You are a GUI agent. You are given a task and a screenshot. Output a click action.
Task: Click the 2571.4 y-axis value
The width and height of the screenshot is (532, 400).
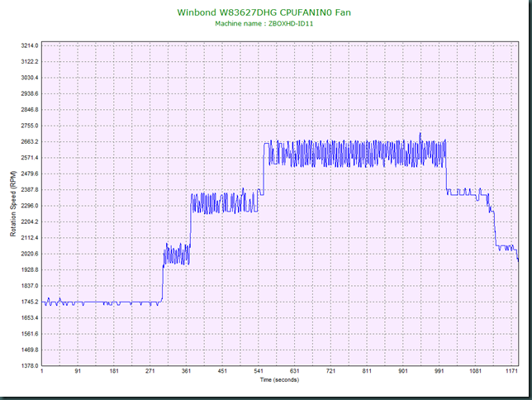[x=30, y=158]
